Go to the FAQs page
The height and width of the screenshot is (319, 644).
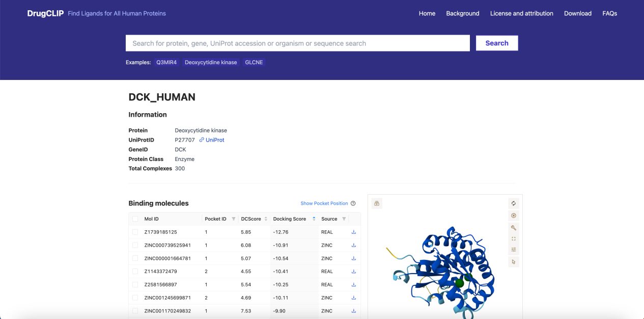(609, 13)
